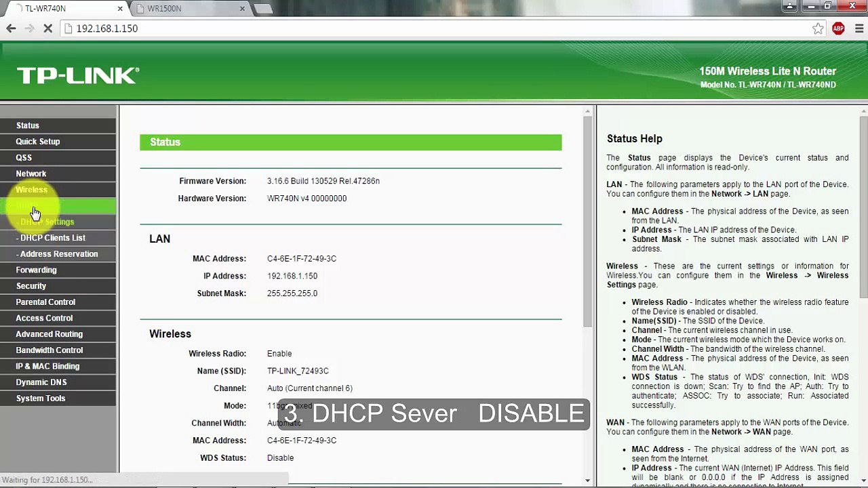Open Dynamic DNS in the sidebar
Screen dimensions: 868x488
coord(41,382)
